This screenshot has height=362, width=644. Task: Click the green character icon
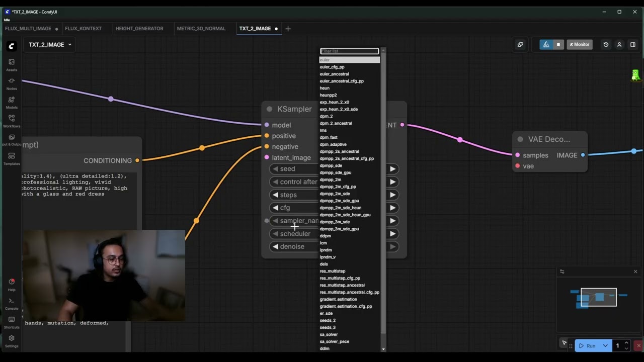(636, 75)
